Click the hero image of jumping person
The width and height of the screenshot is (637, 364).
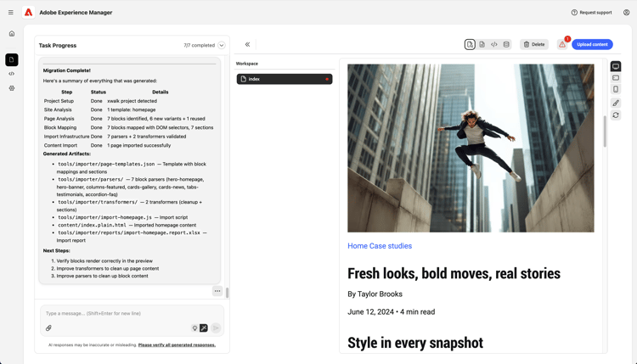point(471,148)
